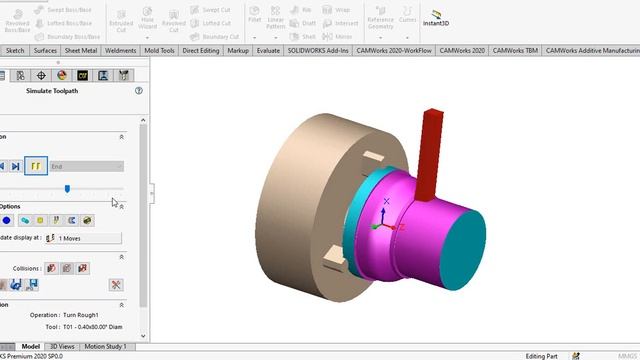This screenshot has height=360, width=640.
Task: Open the CAMWorks 2020 tab
Action: click(x=462, y=51)
